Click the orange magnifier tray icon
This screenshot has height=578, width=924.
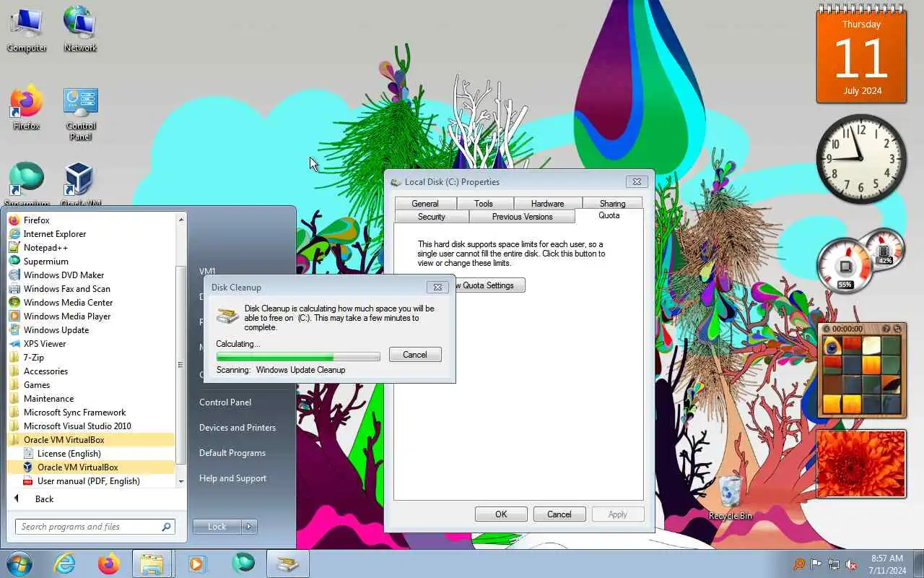tap(798, 564)
